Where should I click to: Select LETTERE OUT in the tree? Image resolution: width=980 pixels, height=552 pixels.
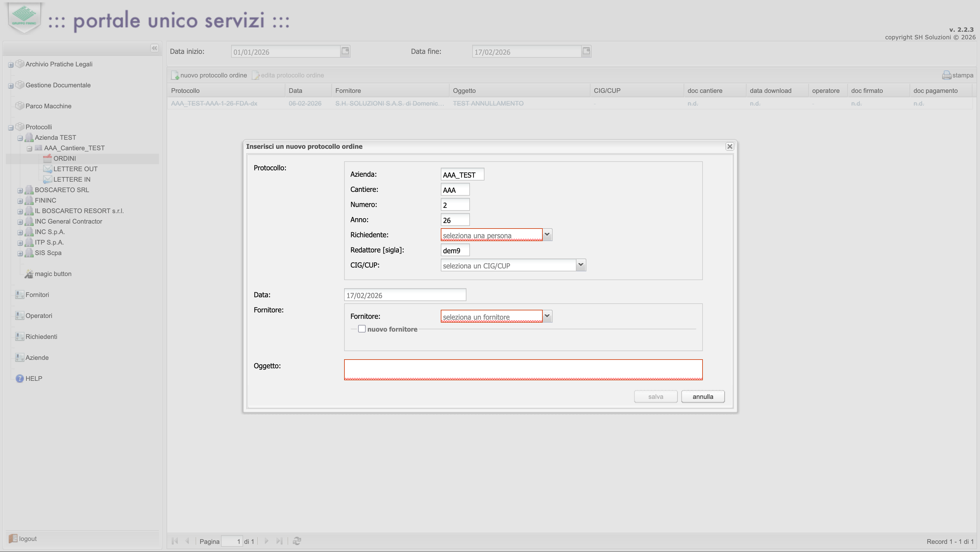click(75, 169)
